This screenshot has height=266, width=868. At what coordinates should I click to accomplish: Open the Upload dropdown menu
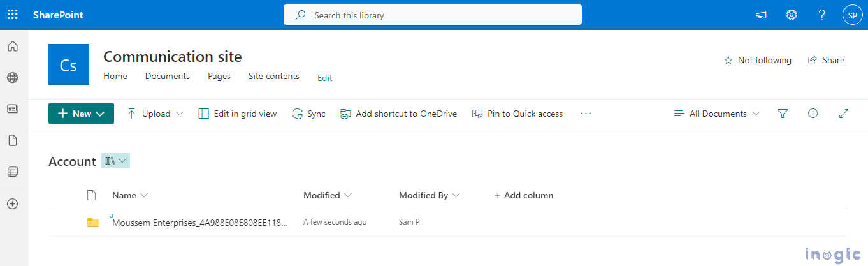pos(156,114)
